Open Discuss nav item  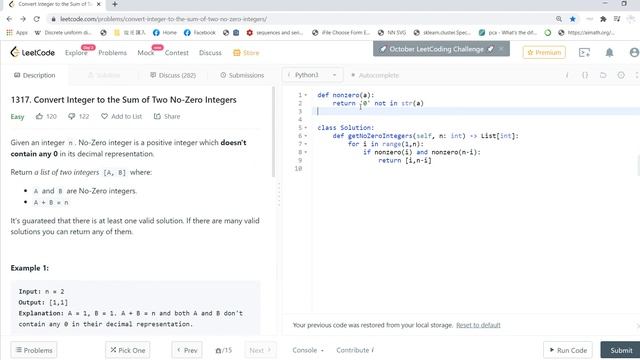pos(210,53)
